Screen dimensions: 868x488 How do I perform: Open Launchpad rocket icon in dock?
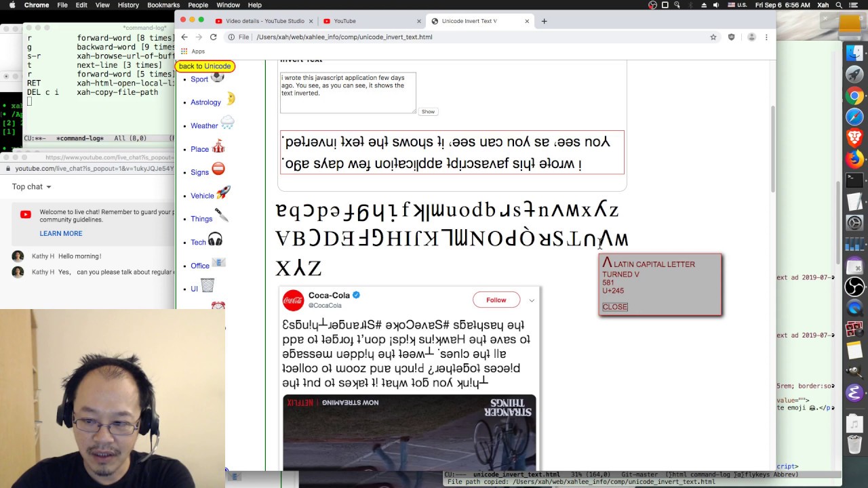(x=854, y=74)
